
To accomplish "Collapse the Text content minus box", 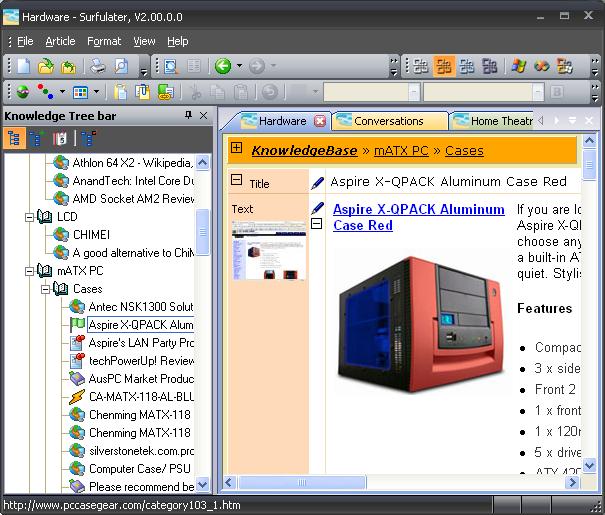I will (317, 223).
